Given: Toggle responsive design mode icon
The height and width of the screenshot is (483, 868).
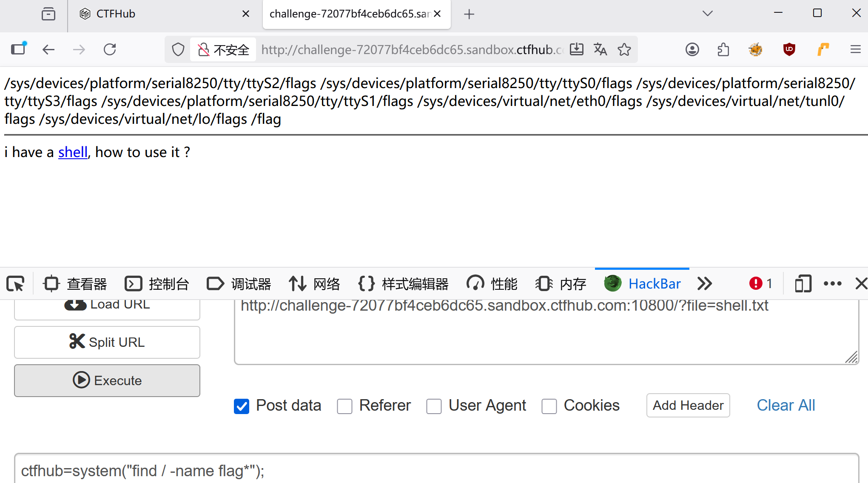Looking at the screenshot, I should [x=803, y=284].
